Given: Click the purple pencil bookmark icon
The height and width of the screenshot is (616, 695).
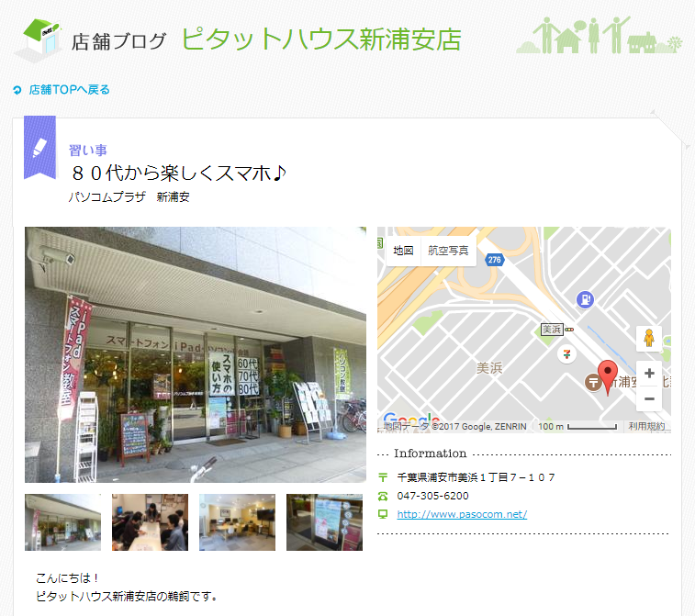Looking at the screenshot, I should tap(39, 148).
